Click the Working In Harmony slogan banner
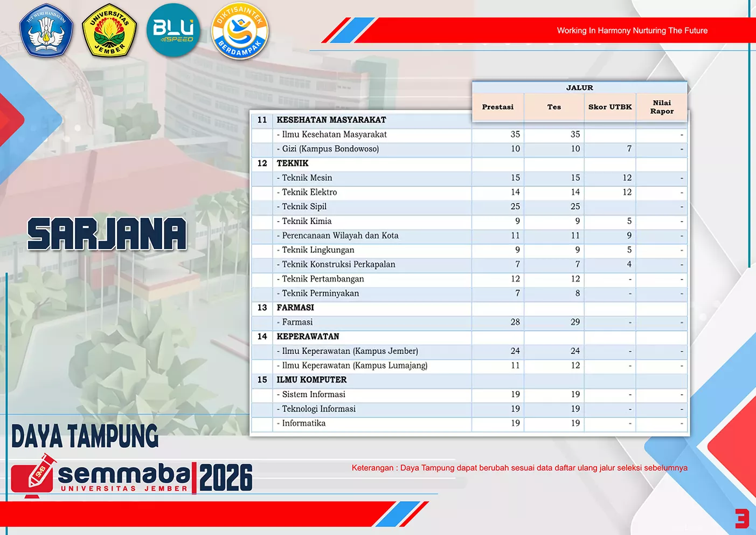The image size is (756, 535). tap(632, 31)
